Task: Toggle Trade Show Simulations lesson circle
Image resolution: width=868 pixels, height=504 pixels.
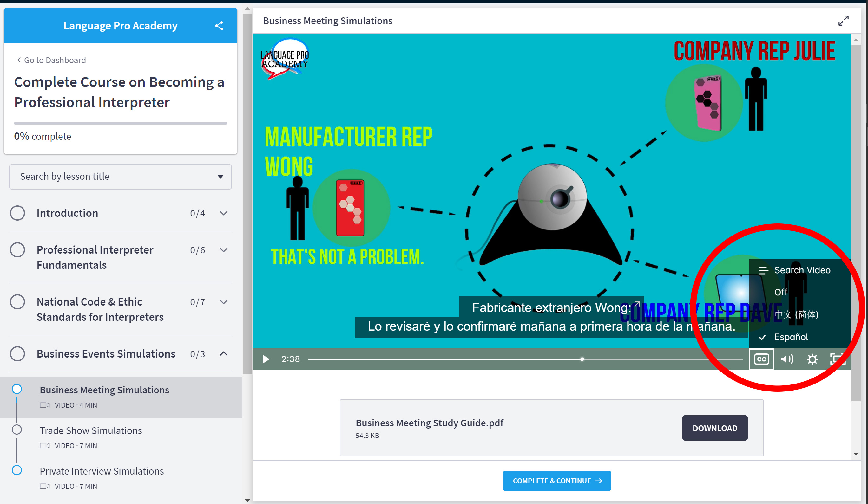Action: click(17, 430)
